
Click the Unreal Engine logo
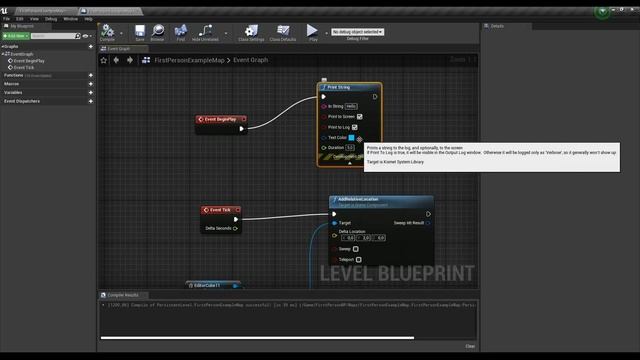(4, 11)
